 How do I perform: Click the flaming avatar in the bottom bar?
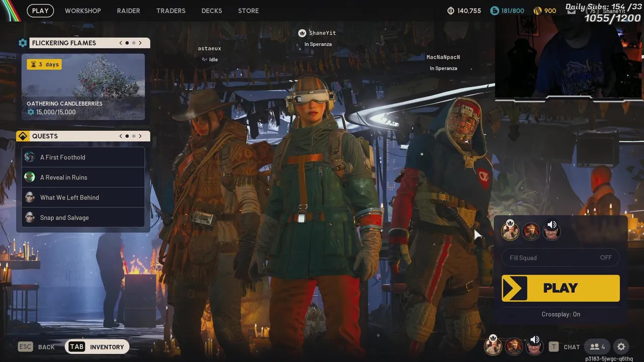click(x=514, y=346)
